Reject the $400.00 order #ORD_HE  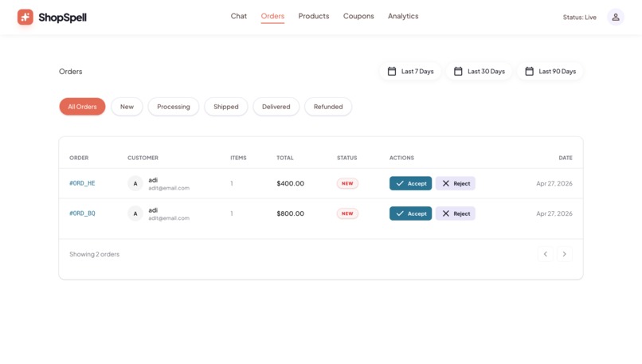456,183
